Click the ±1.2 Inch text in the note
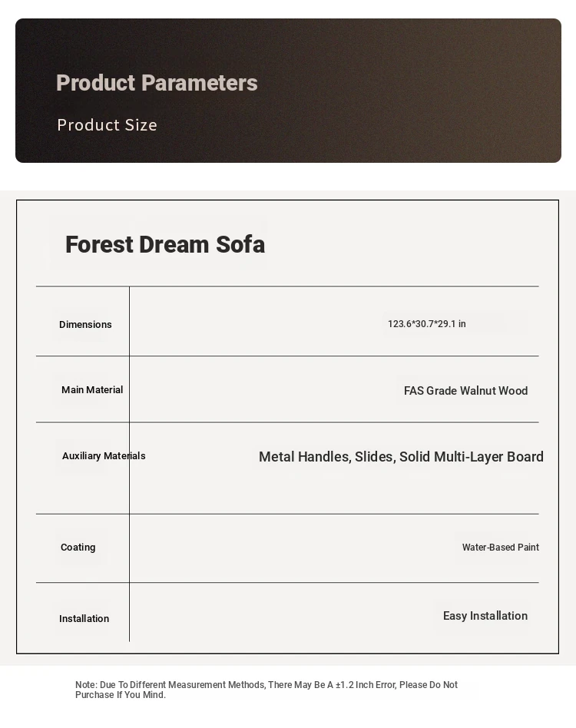The image size is (576, 728). 354,685
